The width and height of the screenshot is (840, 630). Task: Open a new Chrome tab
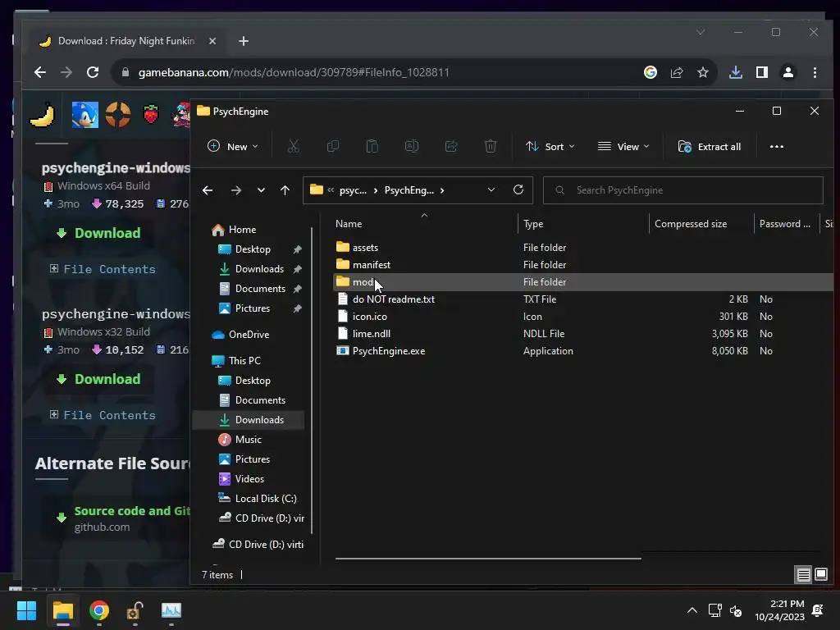(244, 41)
